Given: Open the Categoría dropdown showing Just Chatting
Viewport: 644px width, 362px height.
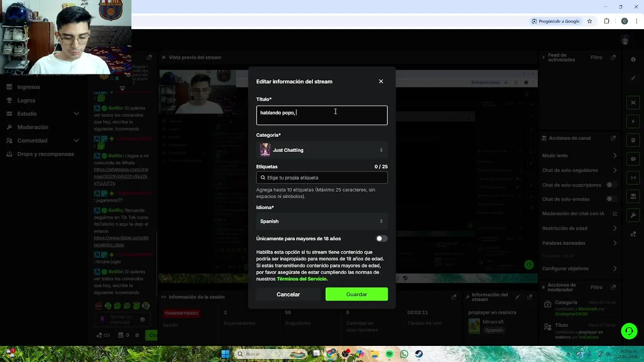Looking at the screenshot, I should [x=322, y=150].
